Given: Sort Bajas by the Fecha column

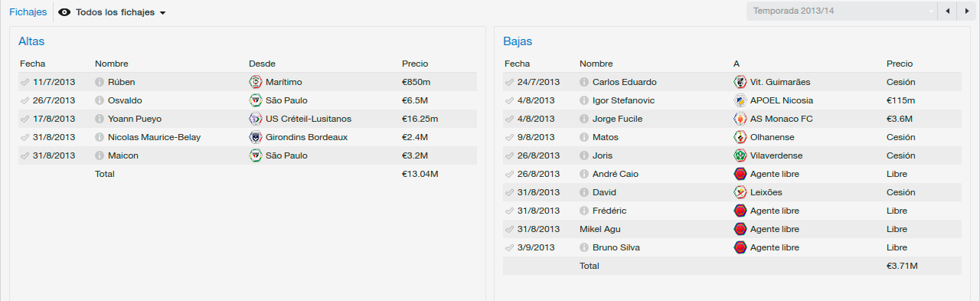Looking at the screenshot, I should [518, 64].
